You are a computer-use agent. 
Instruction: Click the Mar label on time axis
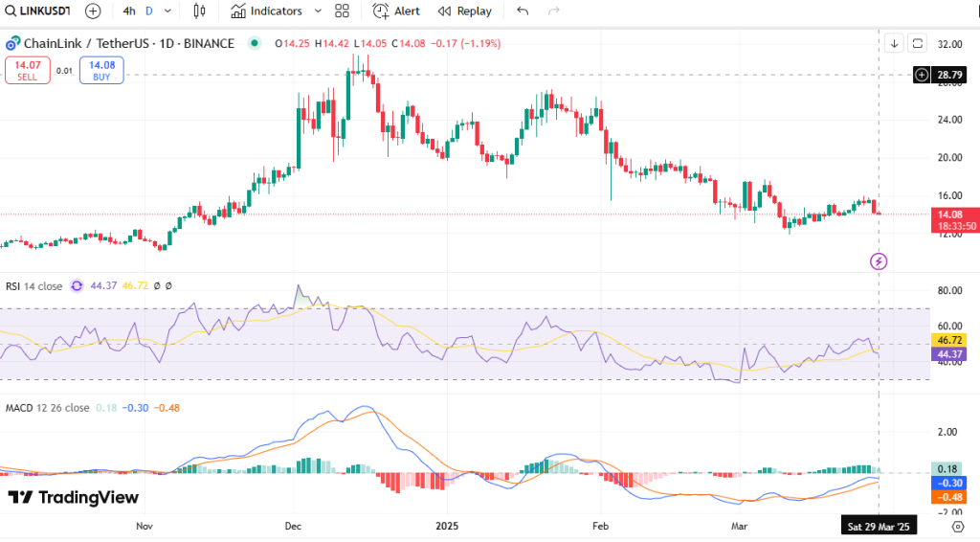point(740,527)
